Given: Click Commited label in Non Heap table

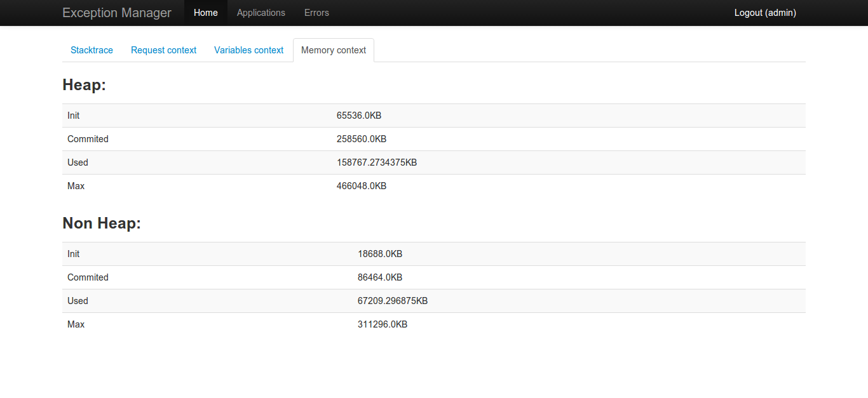Looking at the screenshot, I should point(88,277).
